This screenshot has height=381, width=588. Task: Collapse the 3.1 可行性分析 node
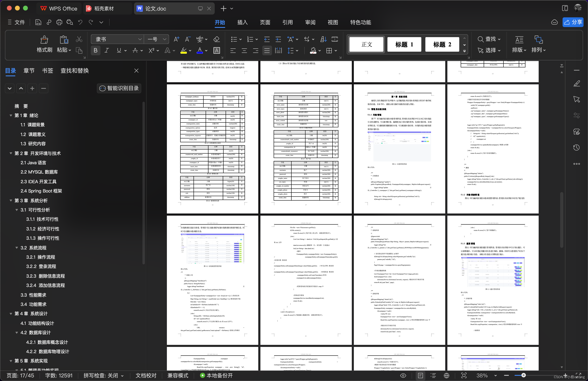(x=17, y=210)
